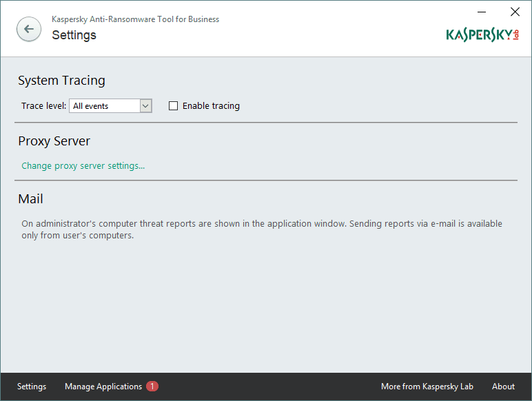Click the Mail section heading
The image size is (532, 401).
(30, 199)
